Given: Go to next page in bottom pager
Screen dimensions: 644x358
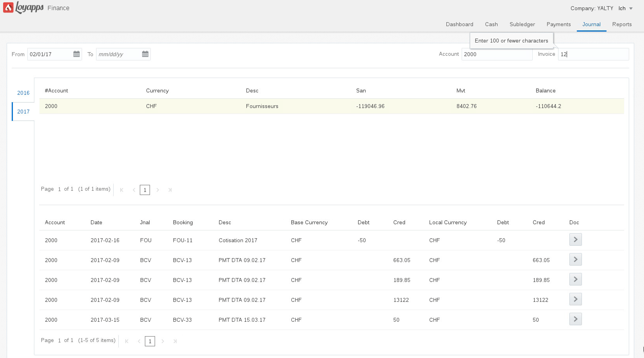Looking at the screenshot, I should click(x=163, y=341).
